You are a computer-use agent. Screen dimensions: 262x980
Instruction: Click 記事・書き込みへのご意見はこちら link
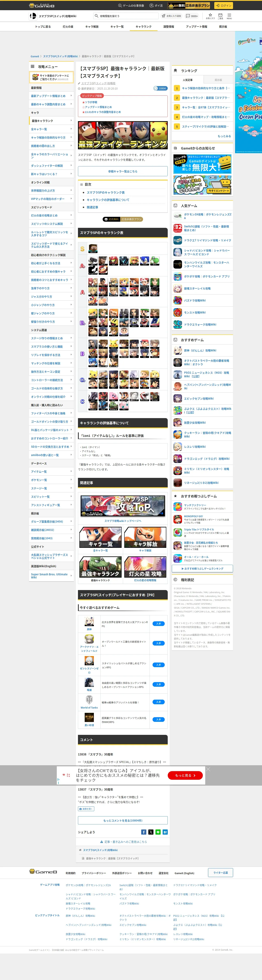click(x=123, y=842)
